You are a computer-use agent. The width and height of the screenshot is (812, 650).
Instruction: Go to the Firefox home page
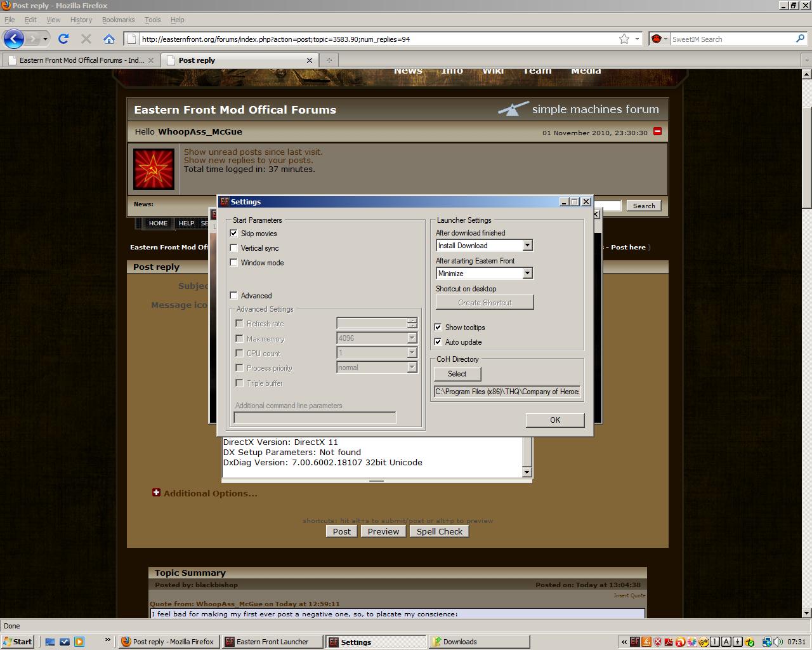point(109,39)
